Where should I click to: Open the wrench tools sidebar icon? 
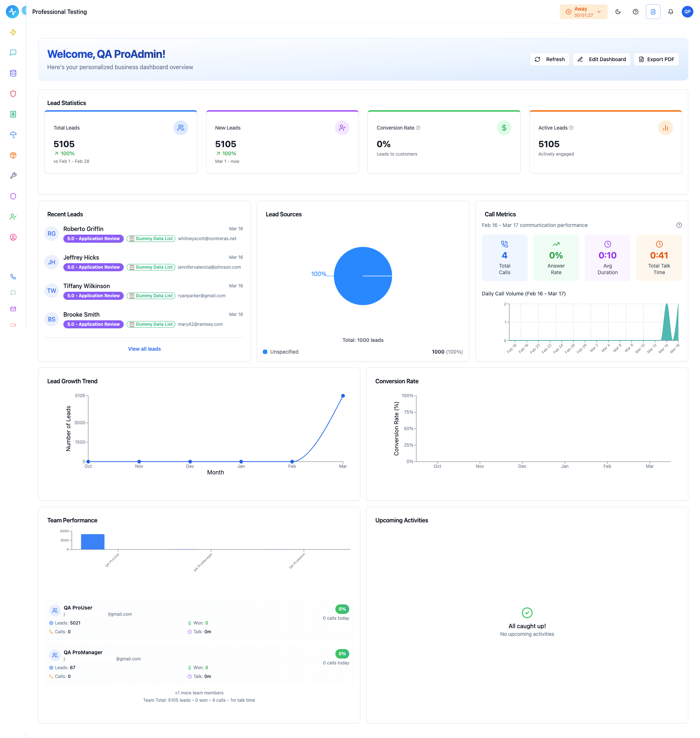click(13, 175)
